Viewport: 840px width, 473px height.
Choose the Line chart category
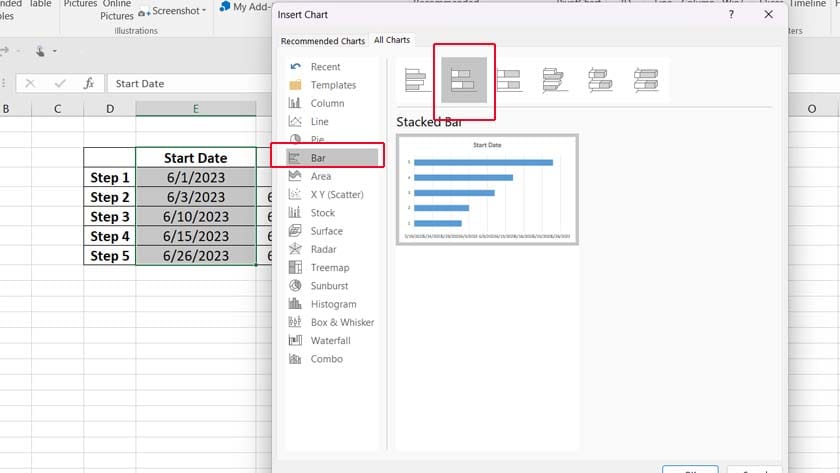point(332,121)
